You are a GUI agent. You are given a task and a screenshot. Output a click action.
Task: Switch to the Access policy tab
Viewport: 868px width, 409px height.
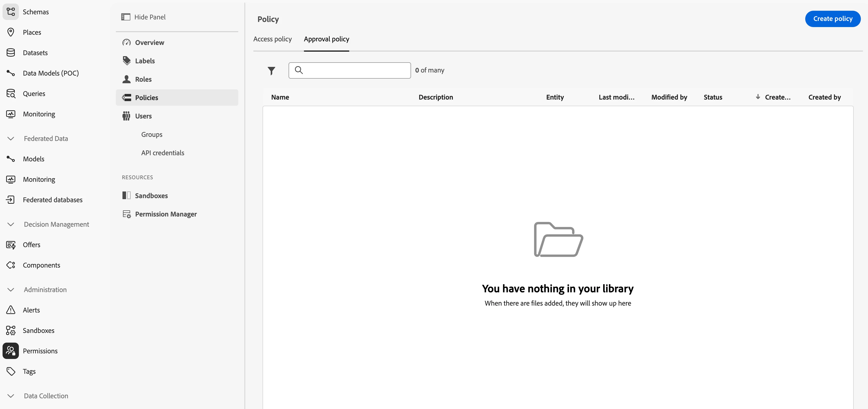pyautogui.click(x=272, y=39)
